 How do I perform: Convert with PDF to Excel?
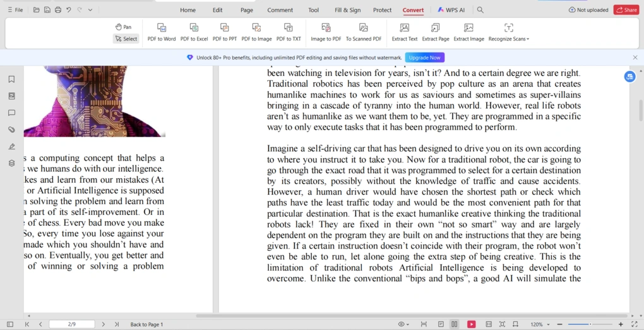[x=194, y=32]
